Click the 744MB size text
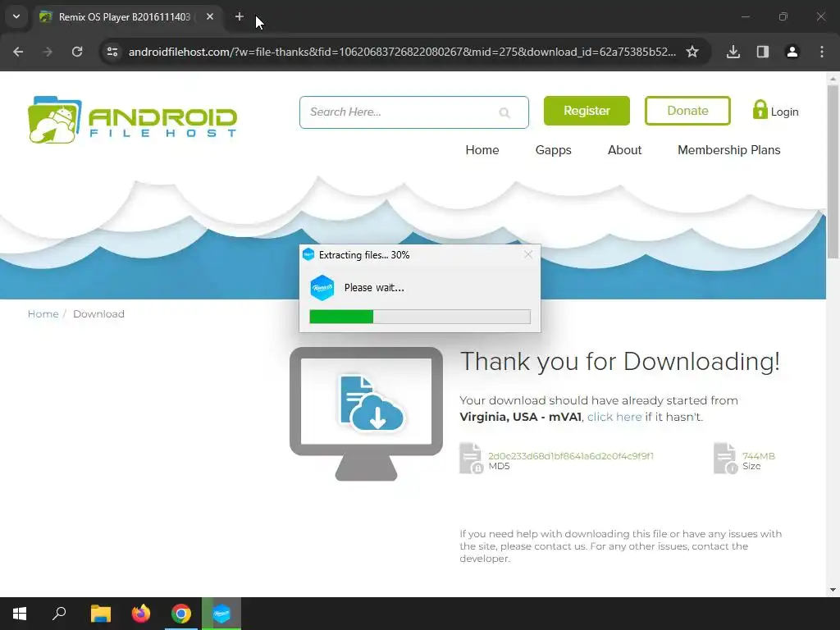Image resolution: width=840 pixels, height=630 pixels. (x=759, y=456)
